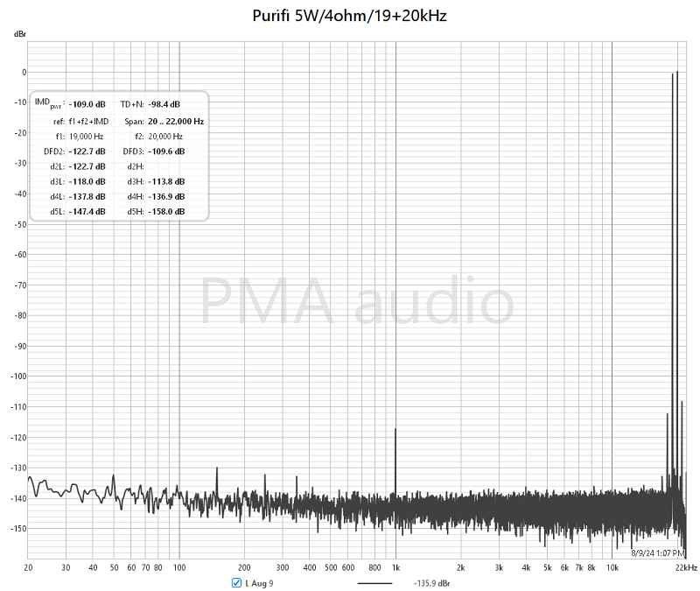Viewport: 700px width, 591px height.
Task: Click the d3L -118.0 dB value
Action: pos(87,181)
